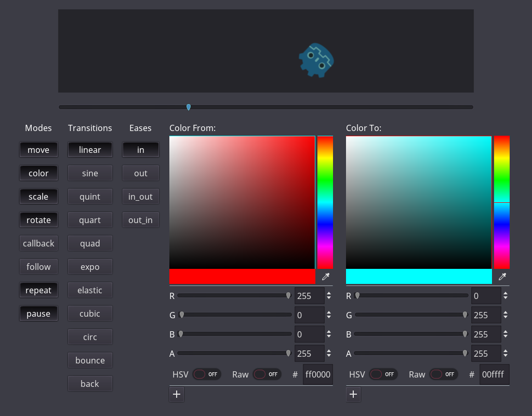Switch on HSV in Color To
Screen dimensions: 532x416
[383, 374]
